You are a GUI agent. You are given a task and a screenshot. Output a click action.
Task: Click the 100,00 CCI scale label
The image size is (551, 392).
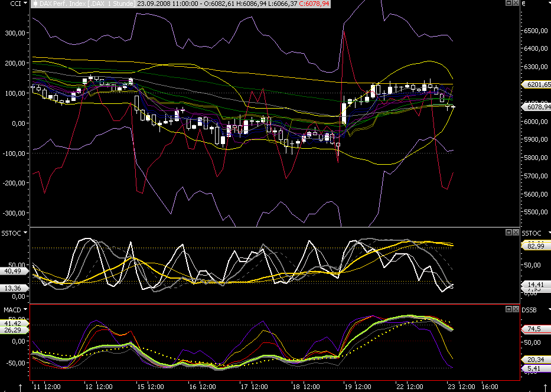15,93
